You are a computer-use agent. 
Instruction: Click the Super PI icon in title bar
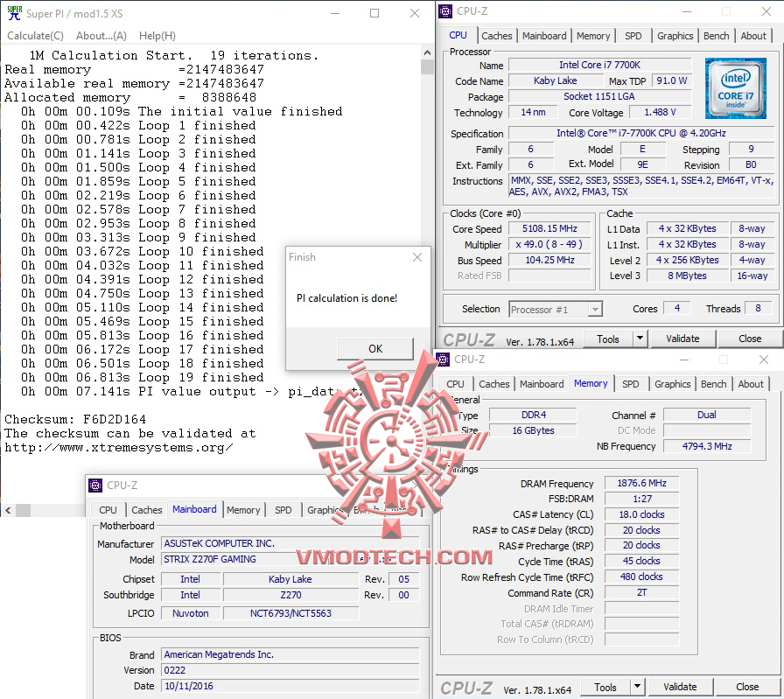(12, 13)
